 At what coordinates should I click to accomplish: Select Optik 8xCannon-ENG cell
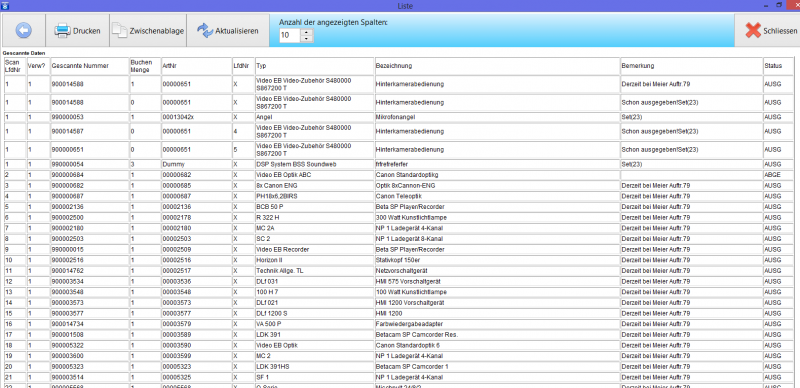497,185
